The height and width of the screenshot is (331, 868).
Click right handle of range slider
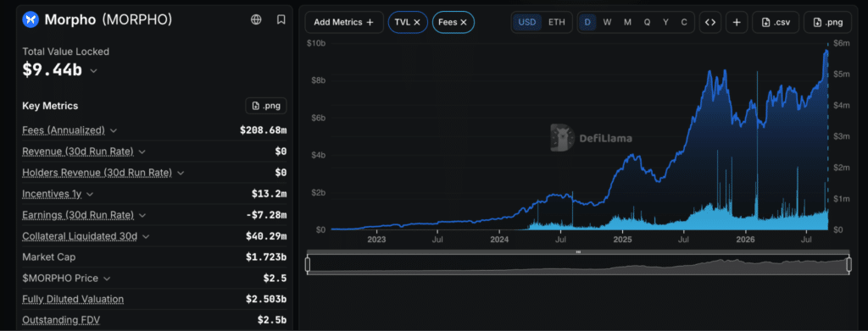pos(849,265)
